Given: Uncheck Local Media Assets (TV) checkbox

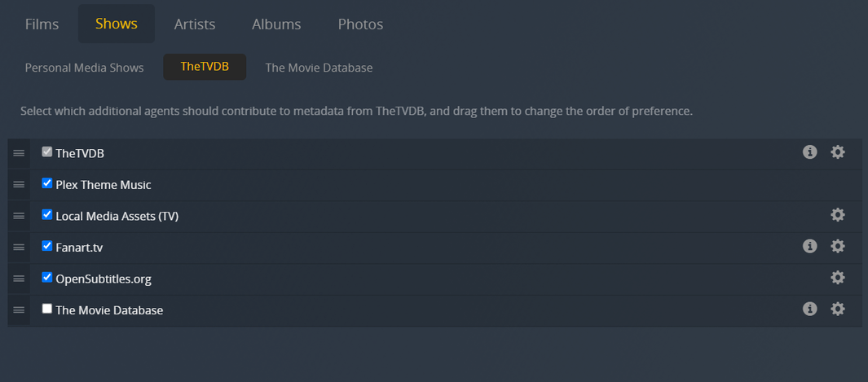Looking at the screenshot, I should [x=47, y=215].
